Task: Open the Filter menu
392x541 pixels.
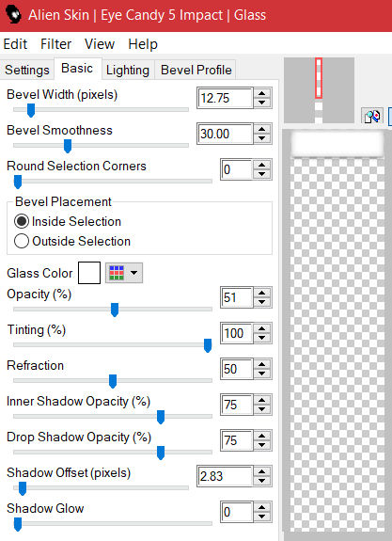Action: tap(55, 44)
